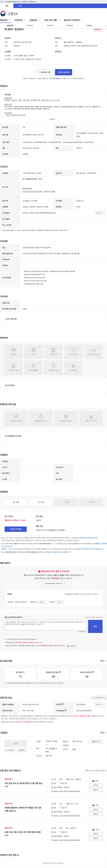Select the 모집요강 section tab
107x868 pixels.
tap(10, 26)
